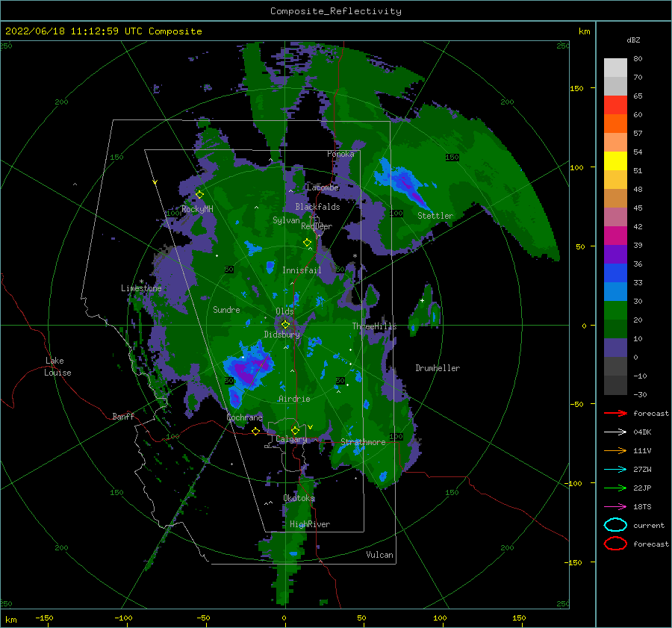Click the Drumheller town label
The height and width of the screenshot is (628, 672).
coord(438,368)
